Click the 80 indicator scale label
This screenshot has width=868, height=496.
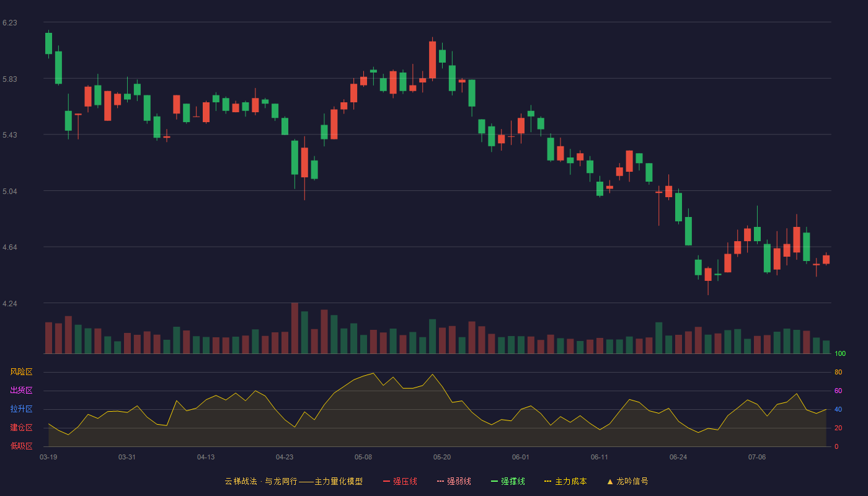838,372
